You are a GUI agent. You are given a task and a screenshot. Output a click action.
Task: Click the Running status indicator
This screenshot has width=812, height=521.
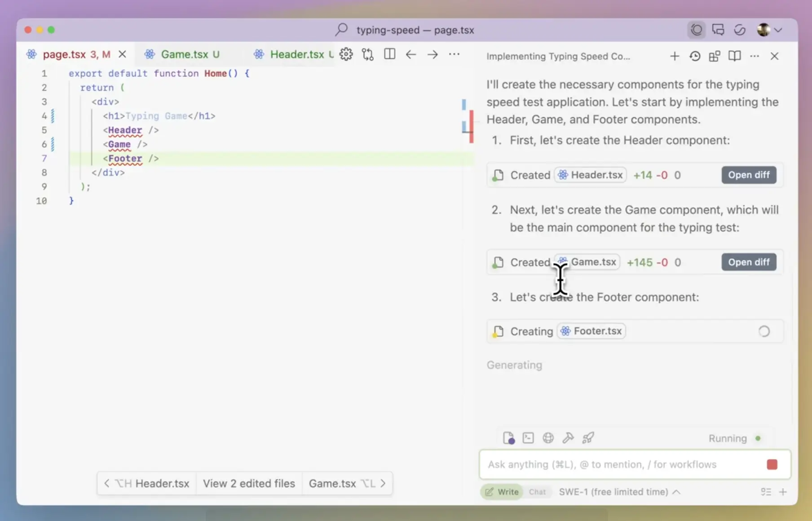click(x=734, y=438)
